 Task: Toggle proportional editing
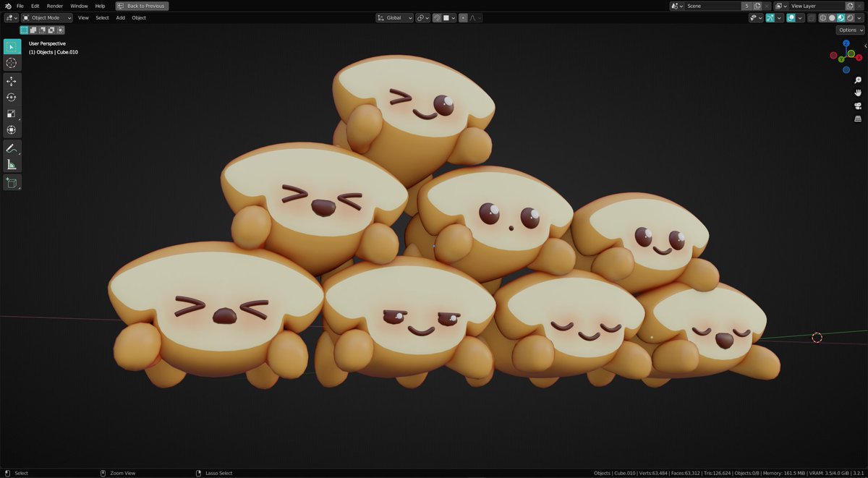point(463,17)
